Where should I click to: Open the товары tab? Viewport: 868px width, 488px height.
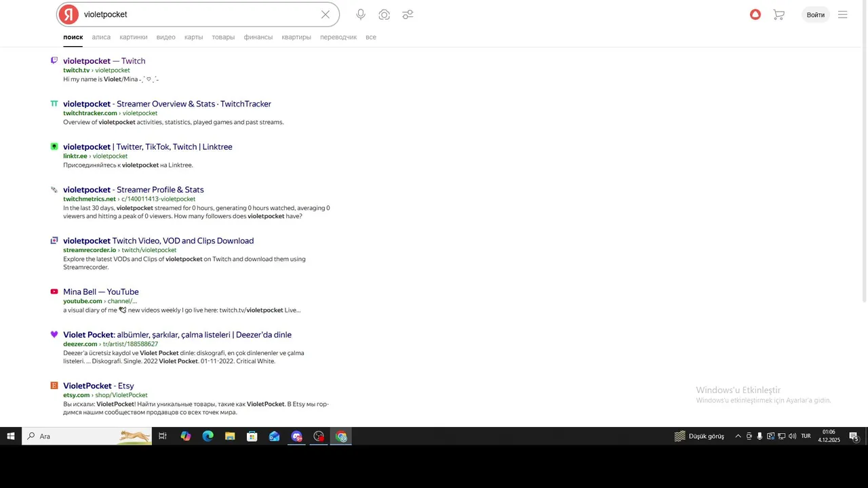tap(223, 37)
